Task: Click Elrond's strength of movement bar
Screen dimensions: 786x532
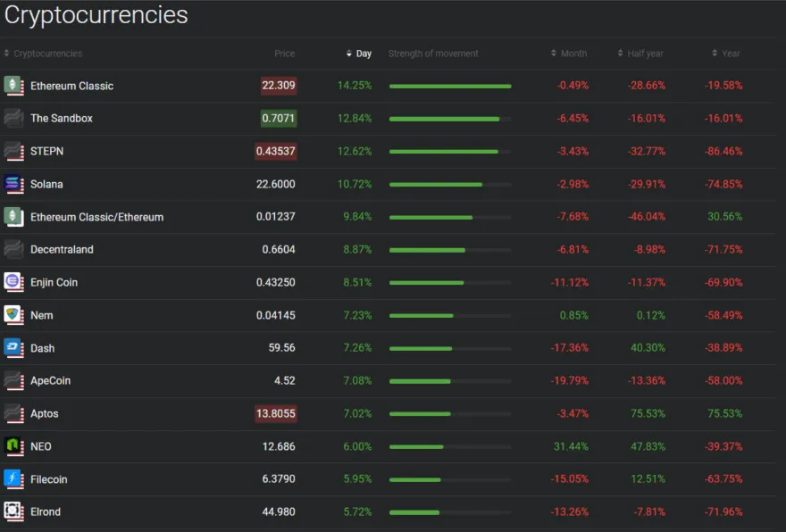Action: click(450, 512)
